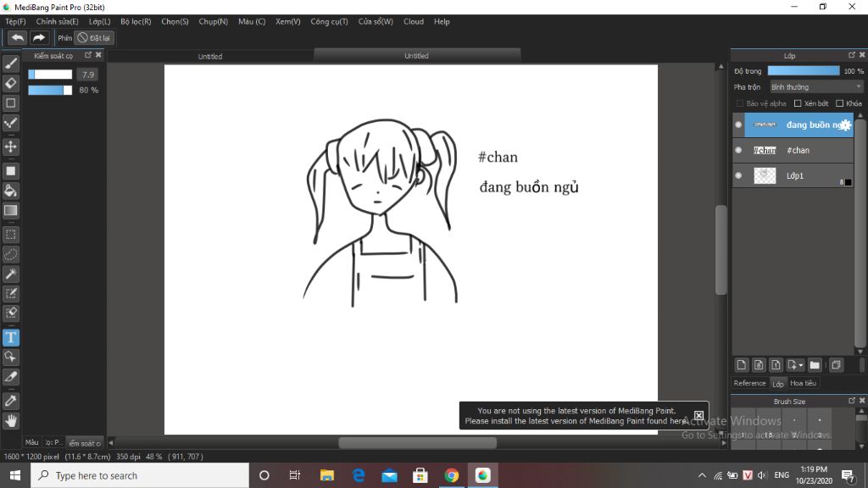Float the Kiểm soát cọ panel

(x=88, y=55)
